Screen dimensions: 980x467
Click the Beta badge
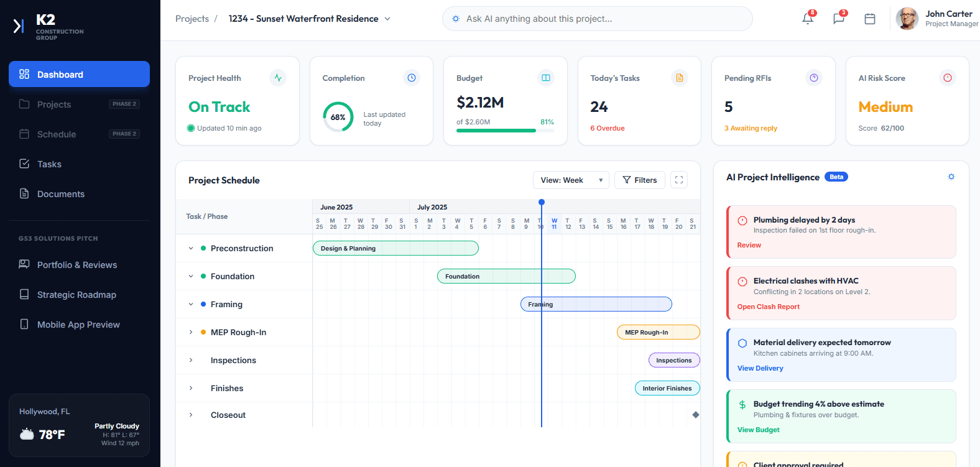[836, 177]
